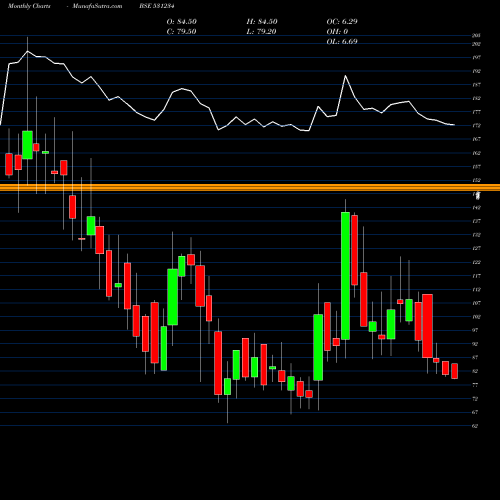This screenshot has height=500, width=500.
Task: Click the "OL: 6.69" value
Action: [342, 42]
